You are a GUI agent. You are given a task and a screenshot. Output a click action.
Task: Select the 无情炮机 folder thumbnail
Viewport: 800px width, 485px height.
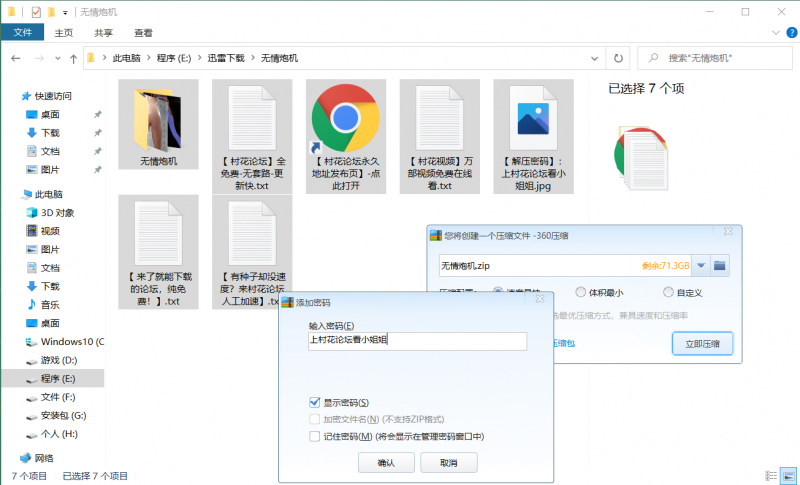coord(158,118)
